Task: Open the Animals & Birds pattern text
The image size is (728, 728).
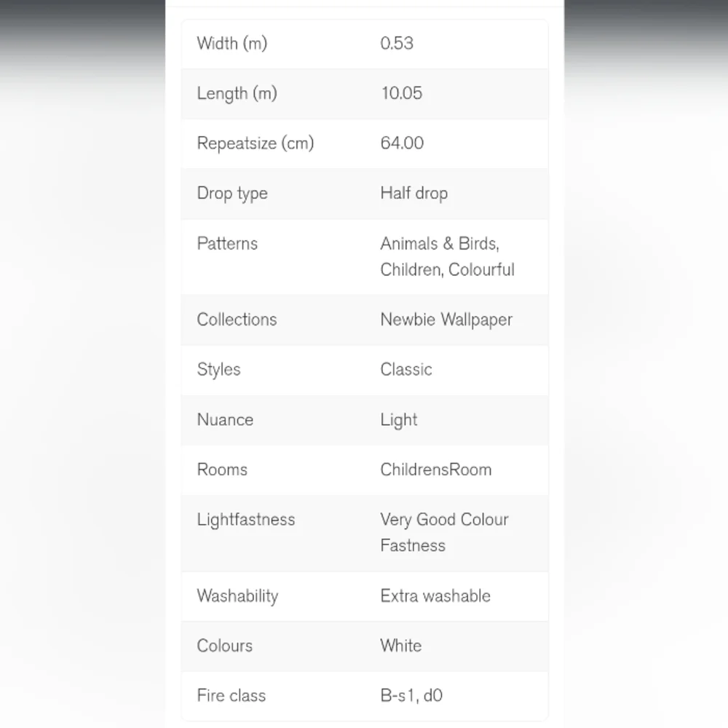Action: pos(440,244)
